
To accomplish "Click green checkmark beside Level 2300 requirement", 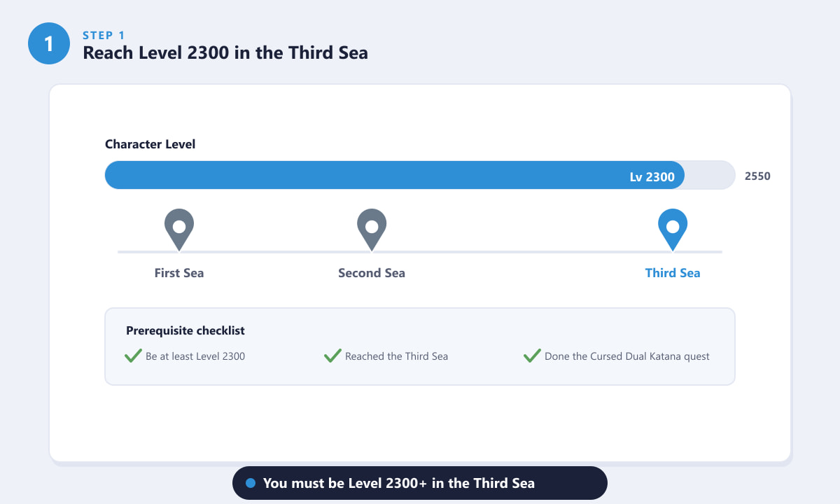I will point(133,356).
